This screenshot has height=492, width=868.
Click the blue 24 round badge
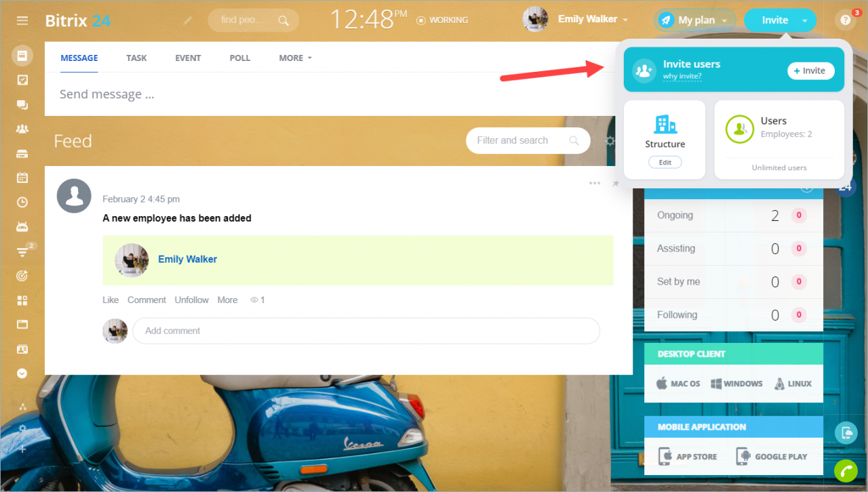click(846, 187)
